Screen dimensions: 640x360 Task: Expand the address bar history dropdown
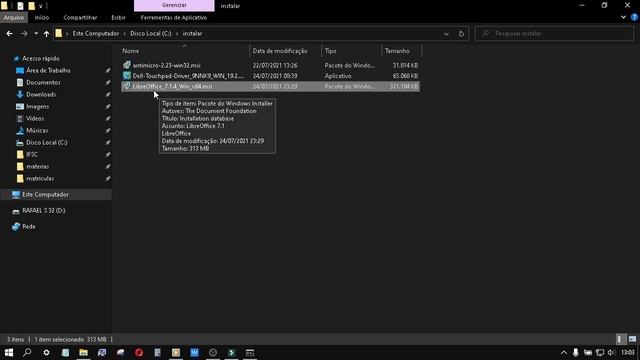point(446,33)
